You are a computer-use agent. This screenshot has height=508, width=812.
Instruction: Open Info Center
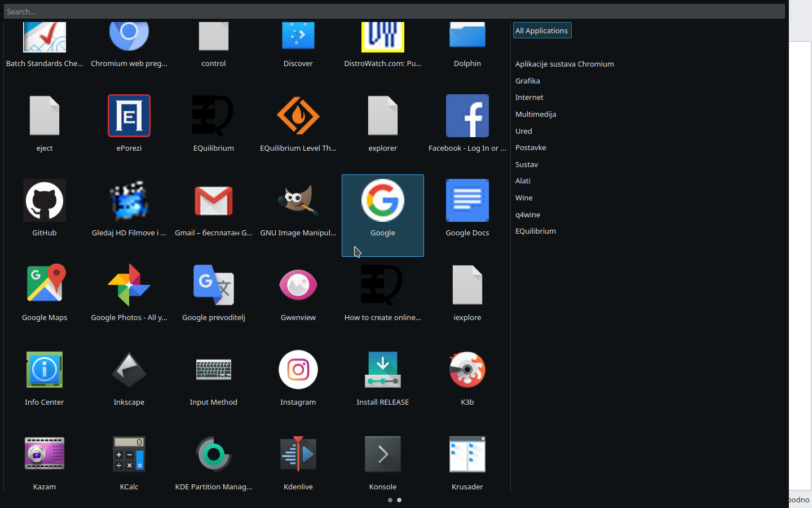click(45, 370)
